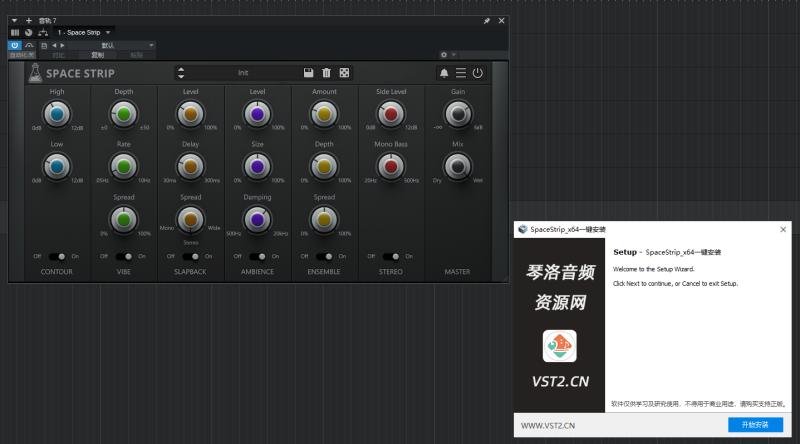Click the purple Ambience Level knob
The image size is (800, 444).
click(257, 114)
